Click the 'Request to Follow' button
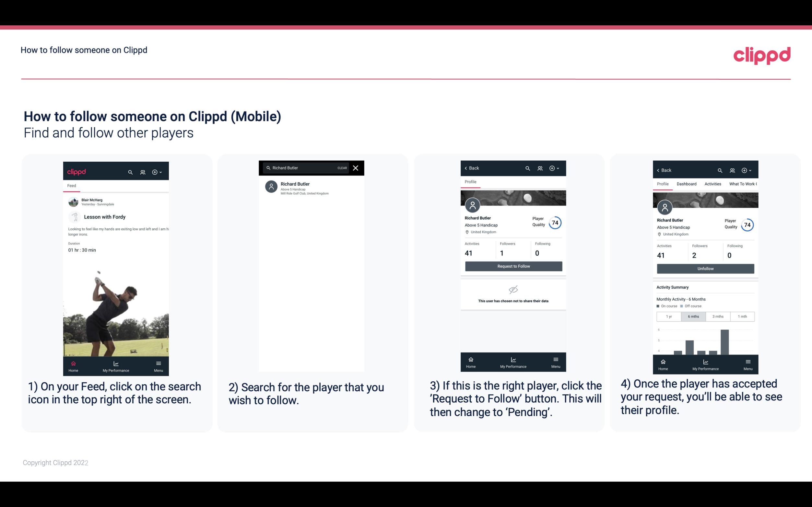Viewport: 812px width, 507px height. (513, 266)
